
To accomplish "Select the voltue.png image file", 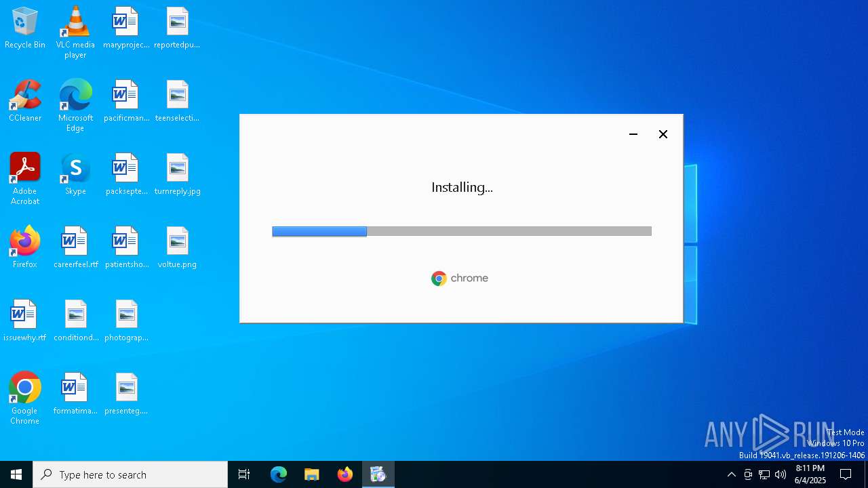I will (x=177, y=248).
